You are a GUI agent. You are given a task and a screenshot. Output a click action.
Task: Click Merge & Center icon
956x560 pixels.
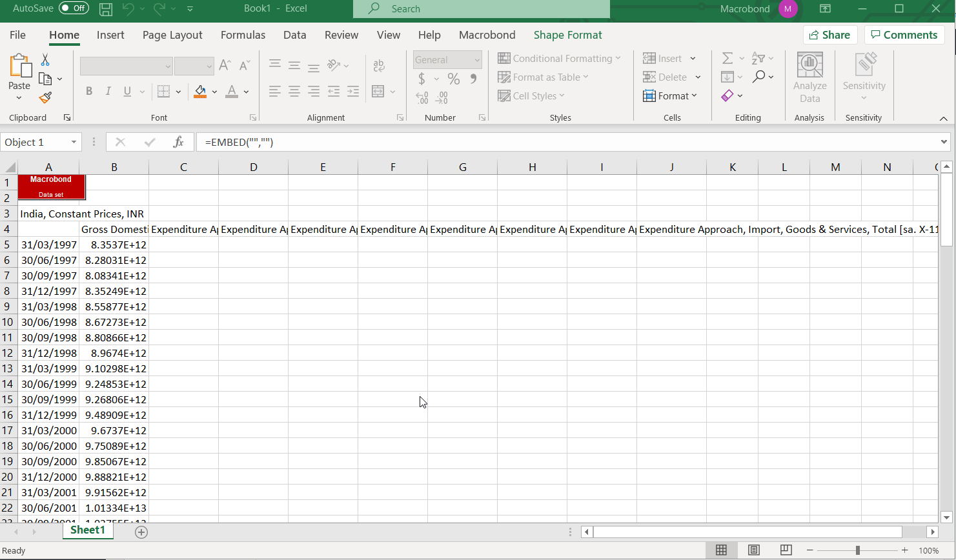tap(378, 92)
